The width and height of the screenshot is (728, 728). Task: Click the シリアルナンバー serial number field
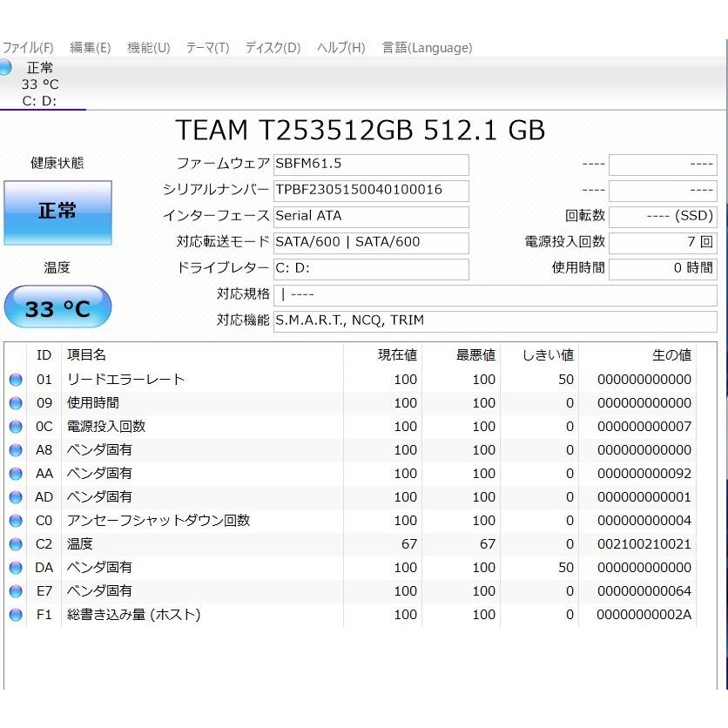pyautogui.click(x=371, y=190)
